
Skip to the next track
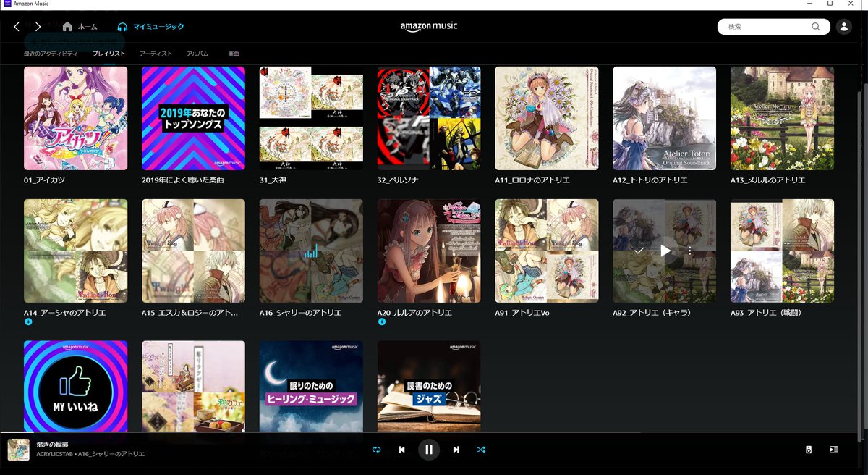(x=456, y=450)
